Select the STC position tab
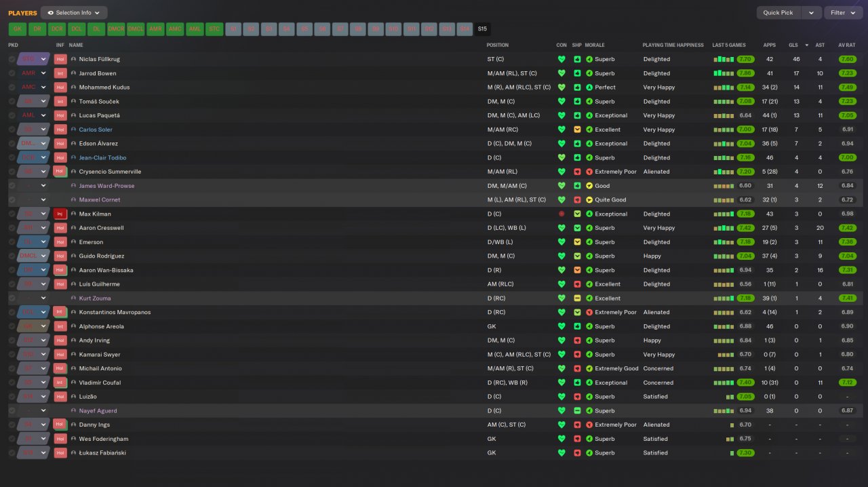Image resolution: width=868 pixels, height=487 pixels. point(214,29)
